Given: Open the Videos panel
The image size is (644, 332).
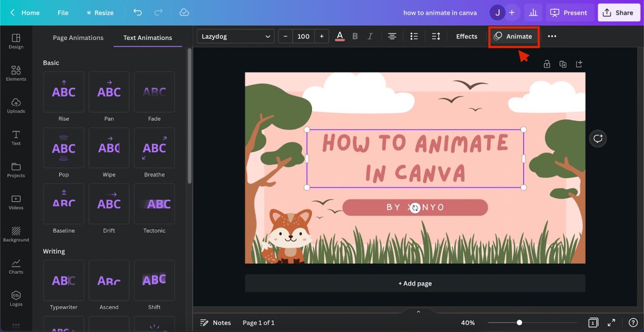Looking at the screenshot, I should tap(16, 202).
